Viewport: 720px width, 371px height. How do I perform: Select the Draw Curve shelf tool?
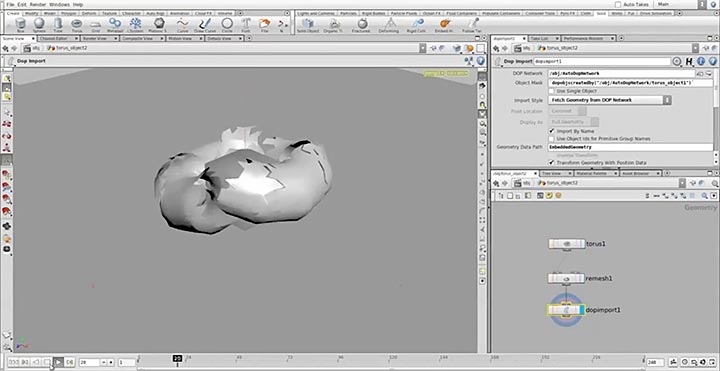pos(205,25)
